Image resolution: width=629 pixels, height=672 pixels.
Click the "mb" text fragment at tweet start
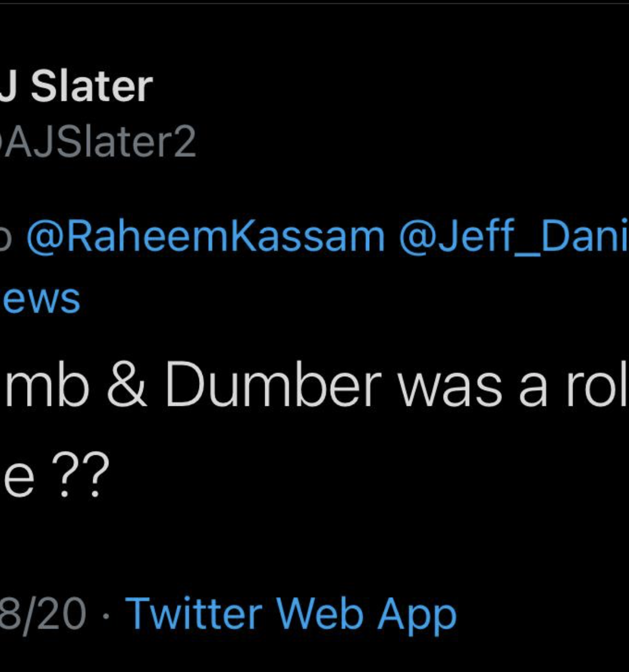point(46,385)
